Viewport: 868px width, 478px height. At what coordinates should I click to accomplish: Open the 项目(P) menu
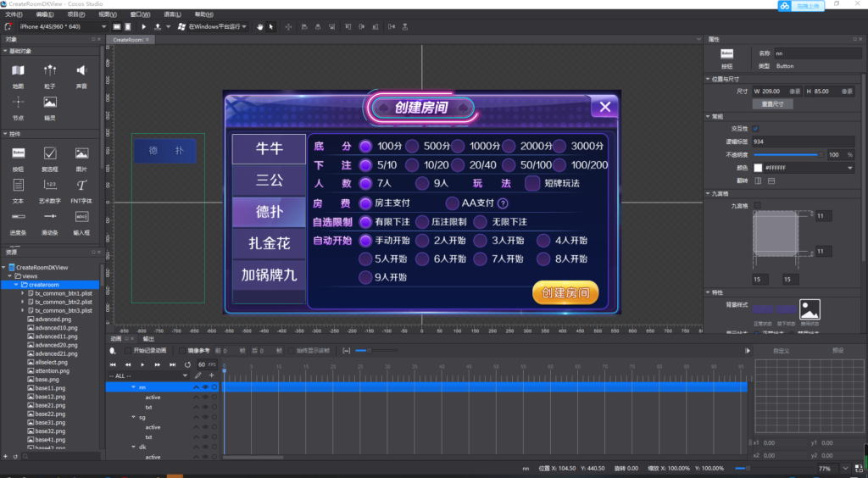click(x=75, y=14)
